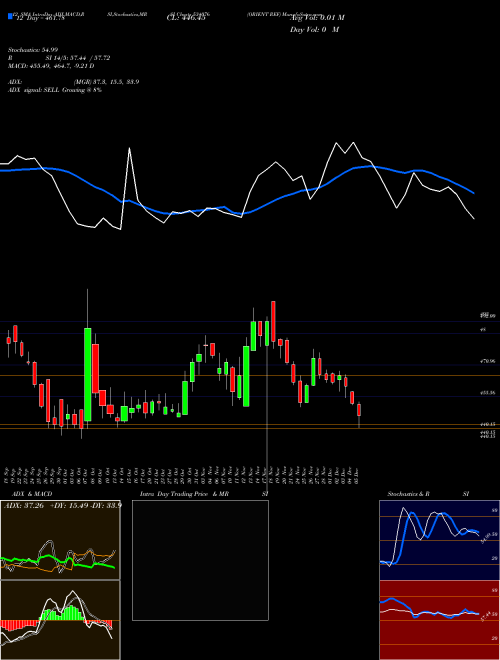Click the 455.36 price axis label
The width and height of the screenshot is (500, 660).
point(489,393)
